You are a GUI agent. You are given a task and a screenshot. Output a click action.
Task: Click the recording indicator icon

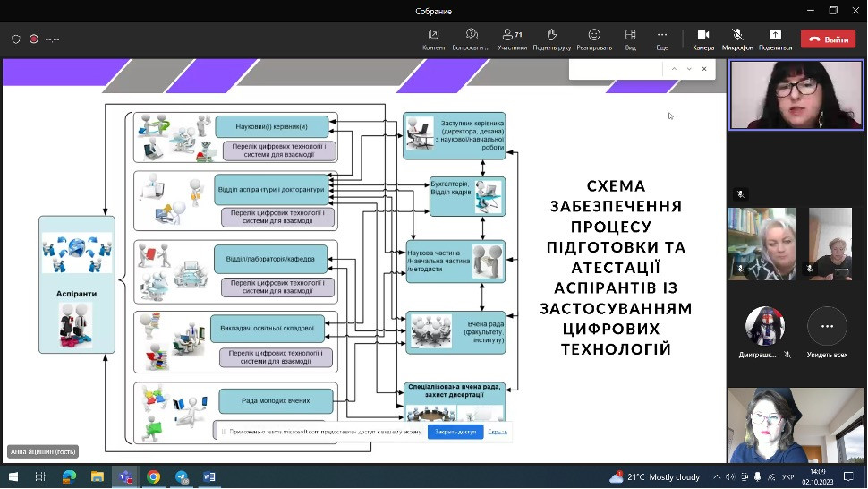click(34, 39)
